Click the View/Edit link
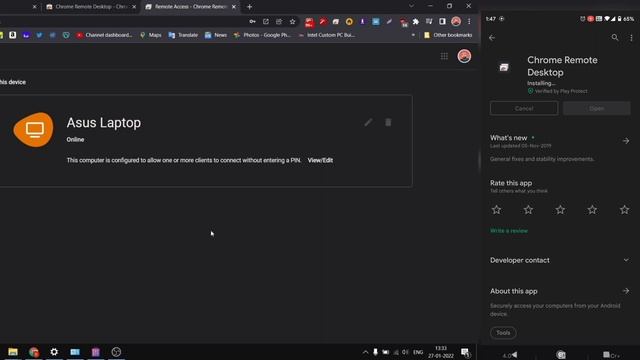 [x=320, y=160]
